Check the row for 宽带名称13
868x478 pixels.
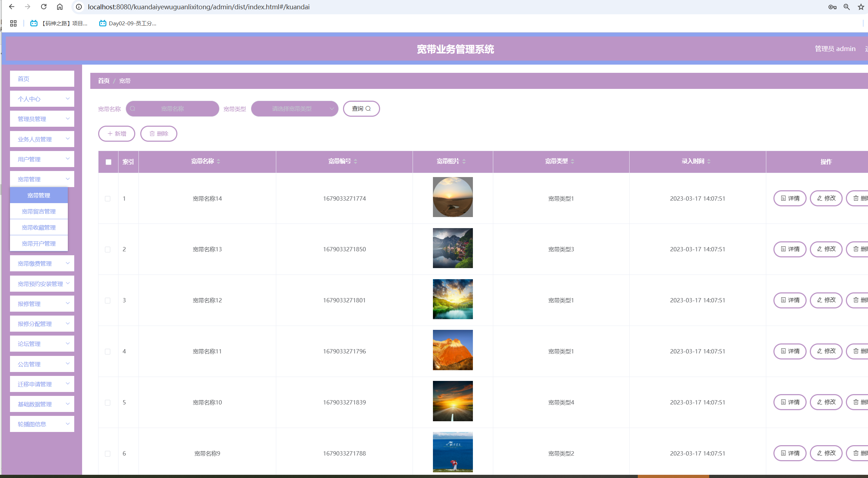tap(107, 249)
